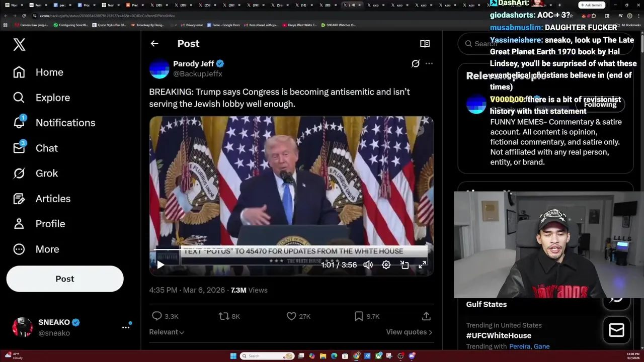Reload the page in browser toolbar
The height and width of the screenshot is (362, 644).
pos(24,16)
